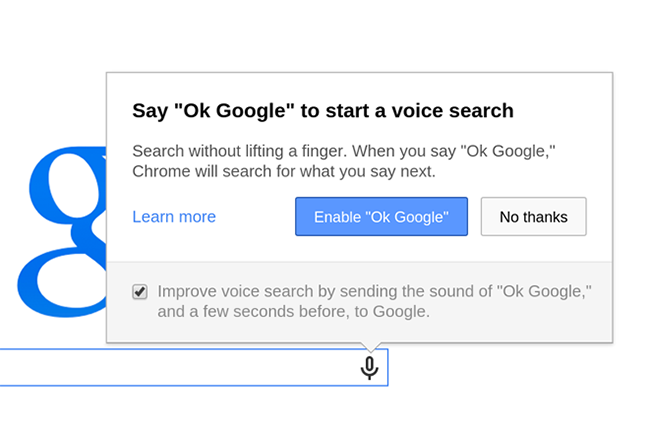Click the "and a few seconds before, to Google" line
650x433 pixels.
(x=293, y=312)
